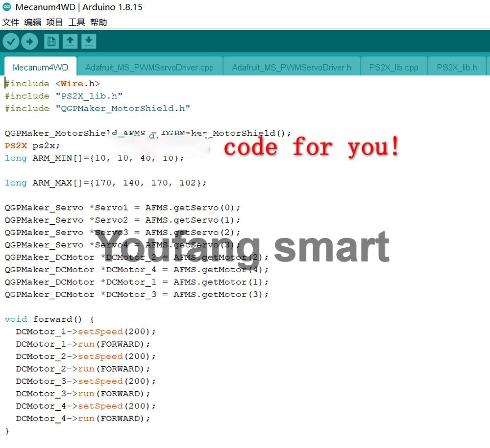Click the Save sketch down-arrow icon
Viewport: 490px width, 448px height.
[89, 41]
